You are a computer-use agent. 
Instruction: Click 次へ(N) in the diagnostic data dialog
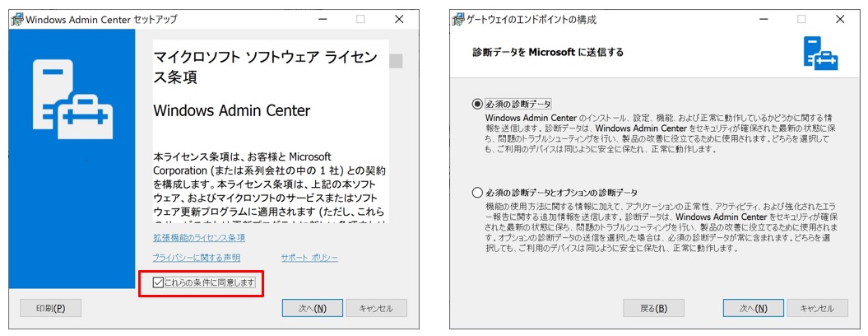point(753,308)
